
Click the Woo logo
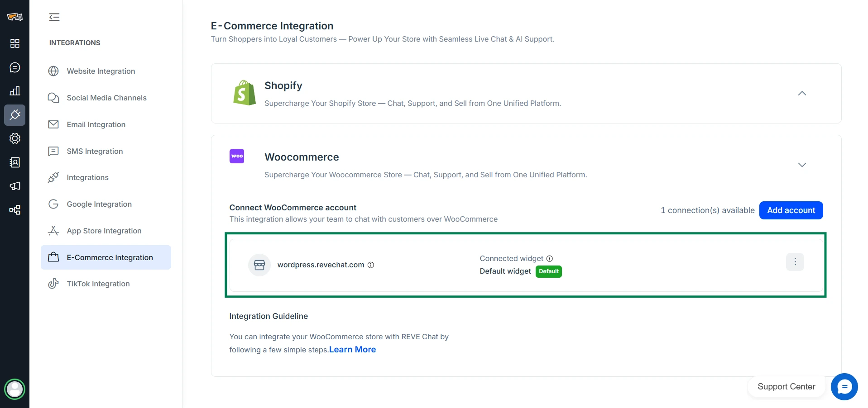point(237,156)
